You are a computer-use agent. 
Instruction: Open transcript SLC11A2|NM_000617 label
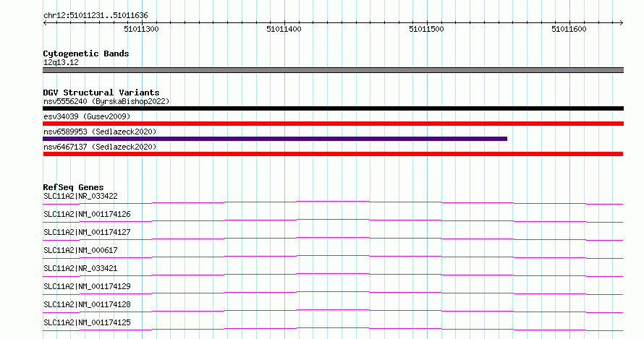coord(80,250)
